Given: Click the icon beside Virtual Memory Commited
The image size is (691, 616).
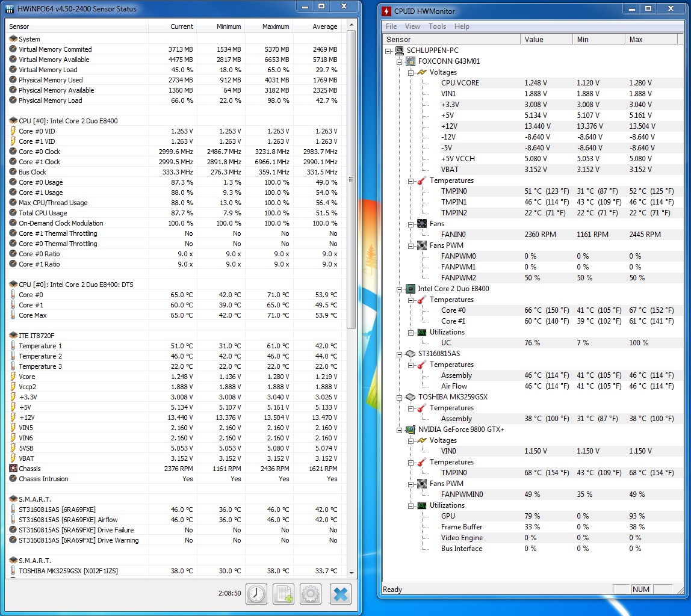Looking at the screenshot, I should (x=13, y=49).
